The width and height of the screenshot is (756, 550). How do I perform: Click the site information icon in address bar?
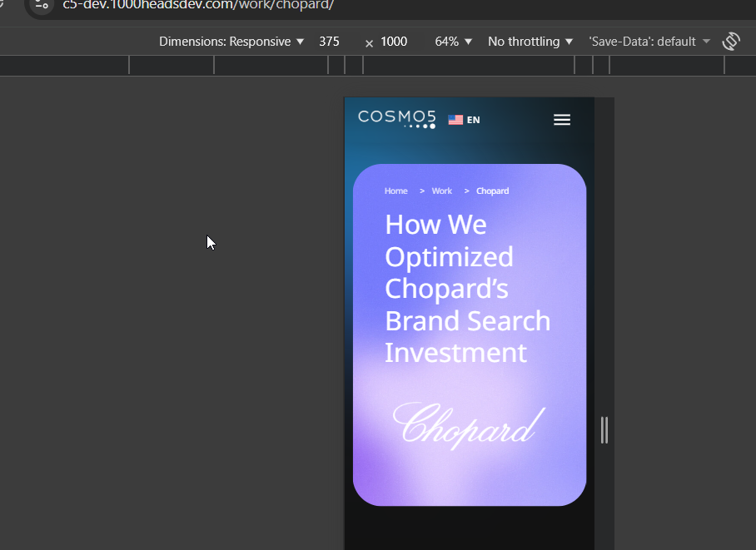[42, 5]
